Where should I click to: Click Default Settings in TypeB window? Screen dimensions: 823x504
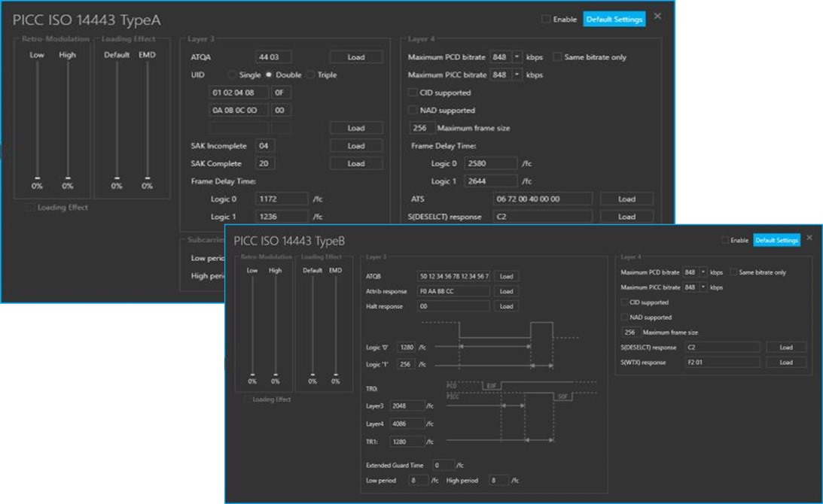777,240
